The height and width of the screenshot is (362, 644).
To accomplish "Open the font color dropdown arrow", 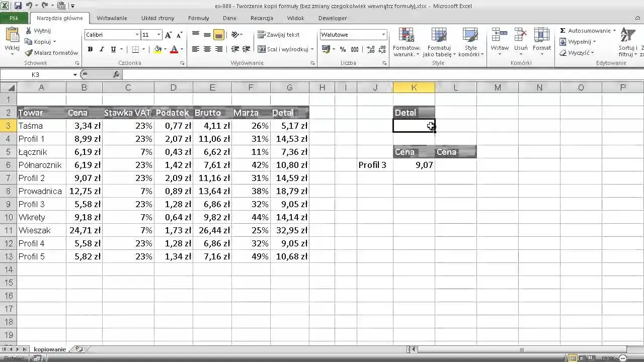I will tap(181, 49).
